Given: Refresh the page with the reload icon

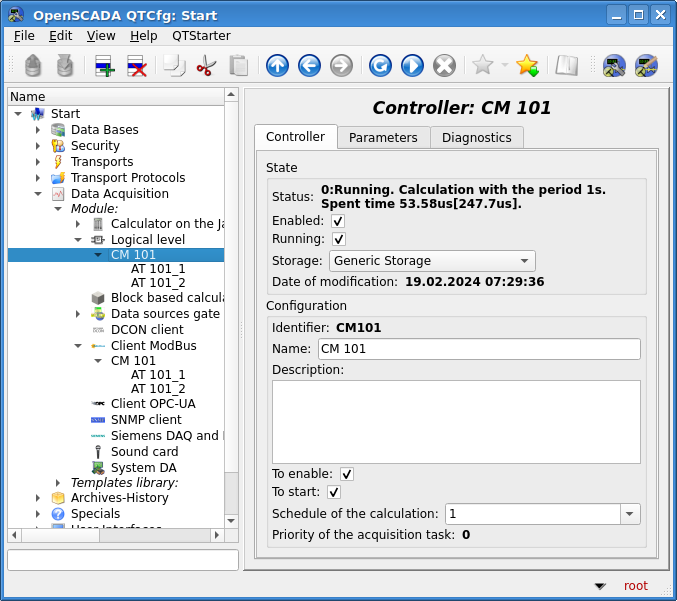Looking at the screenshot, I should (380, 66).
